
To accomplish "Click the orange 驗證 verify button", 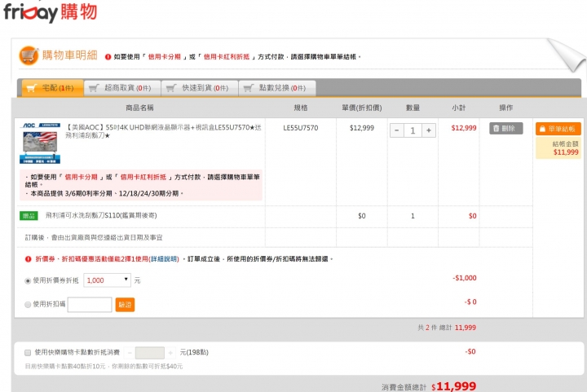I will click(125, 305).
